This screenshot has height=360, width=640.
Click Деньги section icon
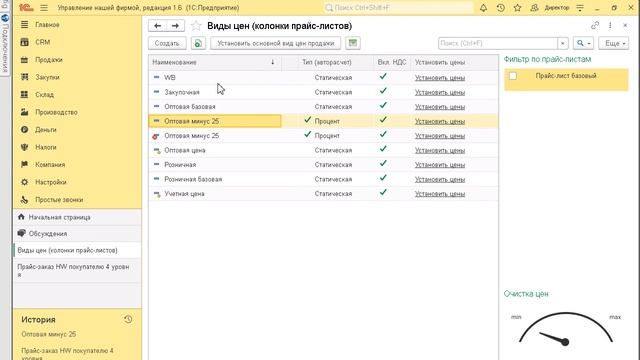[x=24, y=129]
